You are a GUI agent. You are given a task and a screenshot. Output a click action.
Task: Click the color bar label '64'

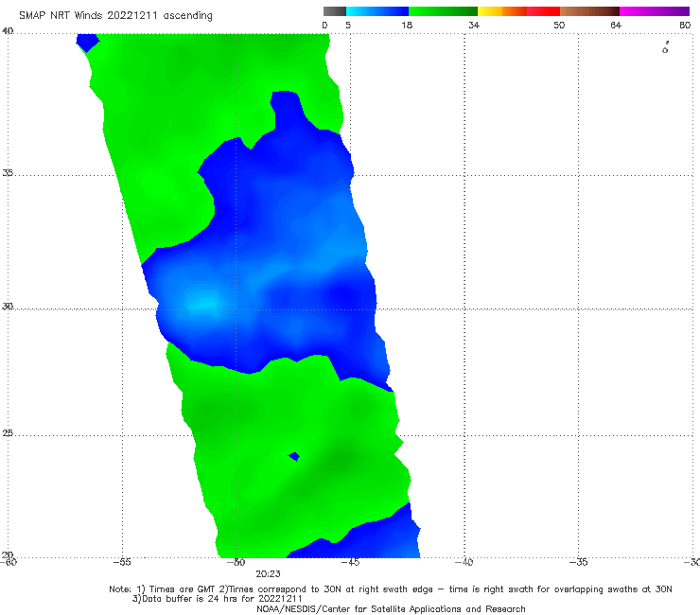pos(616,25)
